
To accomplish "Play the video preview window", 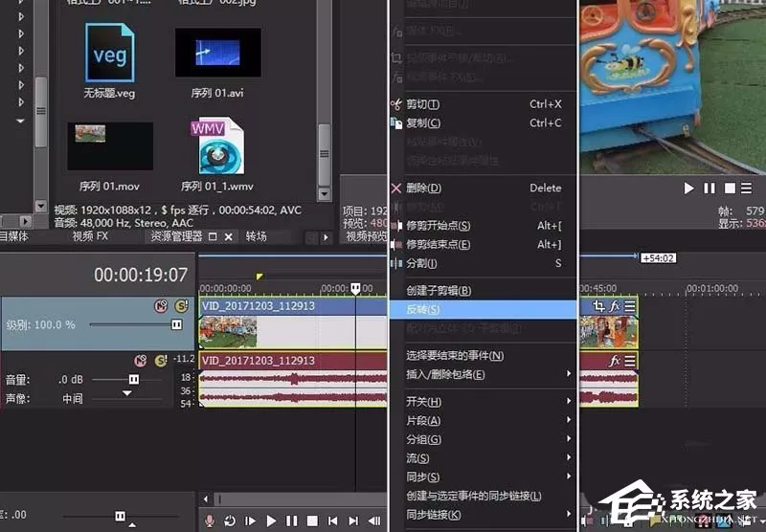I will [x=688, y=188].
